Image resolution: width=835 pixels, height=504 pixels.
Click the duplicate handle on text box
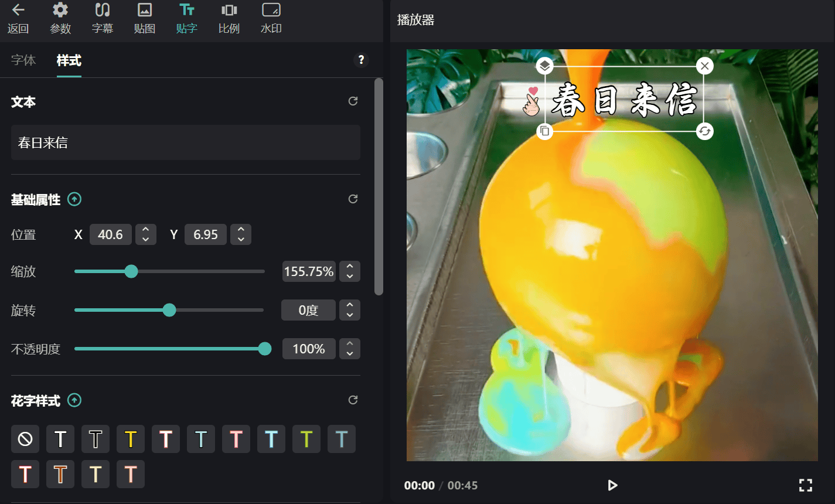pyautogui.click(x=544, y=131)
